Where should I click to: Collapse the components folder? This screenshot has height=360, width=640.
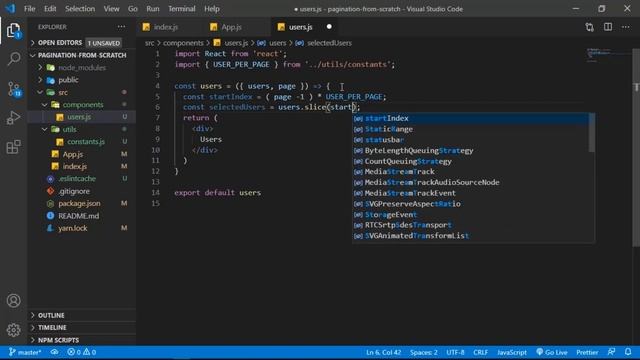point(83,105)
